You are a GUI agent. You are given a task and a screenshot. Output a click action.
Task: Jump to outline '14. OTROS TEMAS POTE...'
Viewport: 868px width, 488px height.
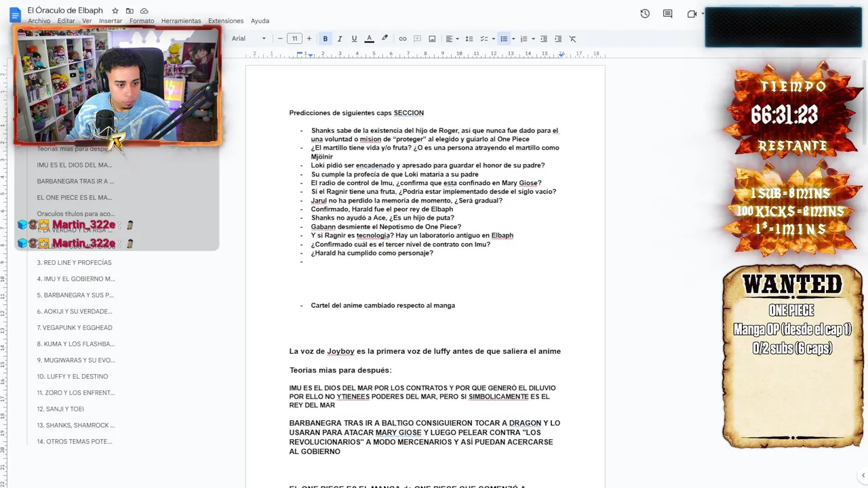75,441
